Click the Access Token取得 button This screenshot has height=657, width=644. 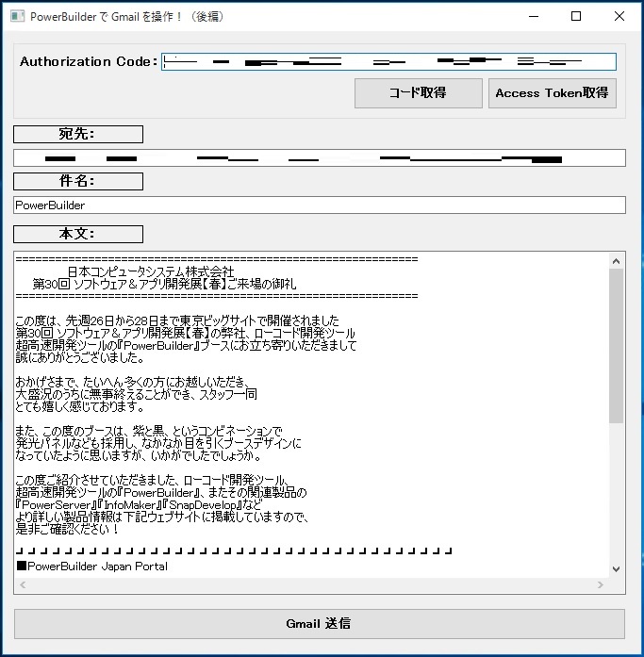[553, 93]
